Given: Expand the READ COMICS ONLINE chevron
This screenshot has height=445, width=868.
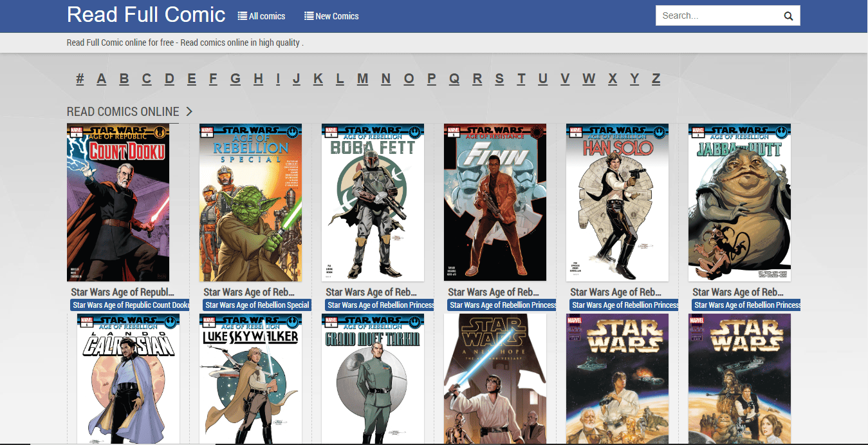Looking at the screenshot, I should click(x=189, y=111).
